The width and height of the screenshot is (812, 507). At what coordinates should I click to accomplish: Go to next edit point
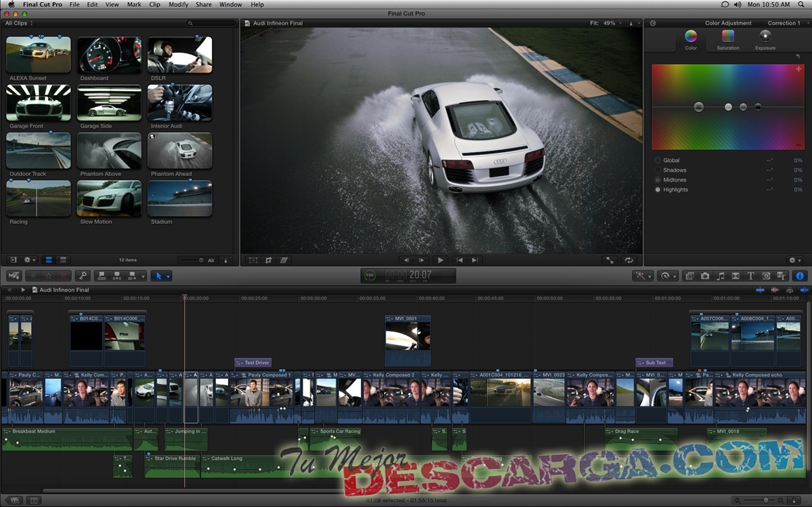tap(475, 261)
